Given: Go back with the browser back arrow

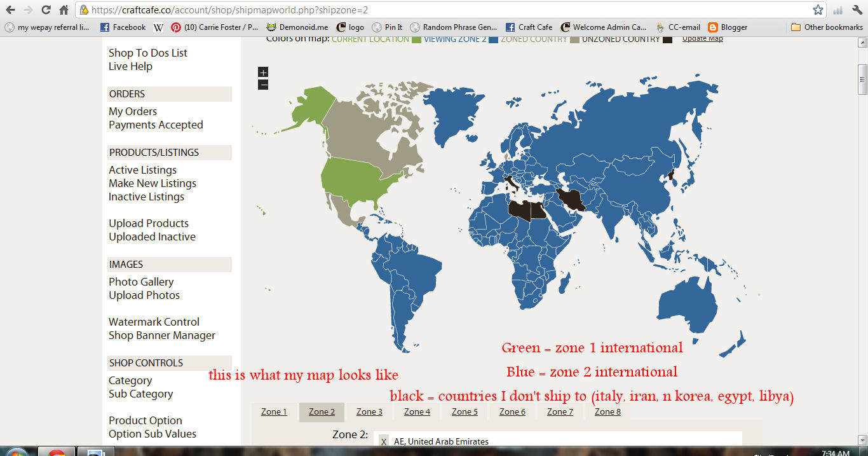Looking at the screenshot, I should [11, 10].
